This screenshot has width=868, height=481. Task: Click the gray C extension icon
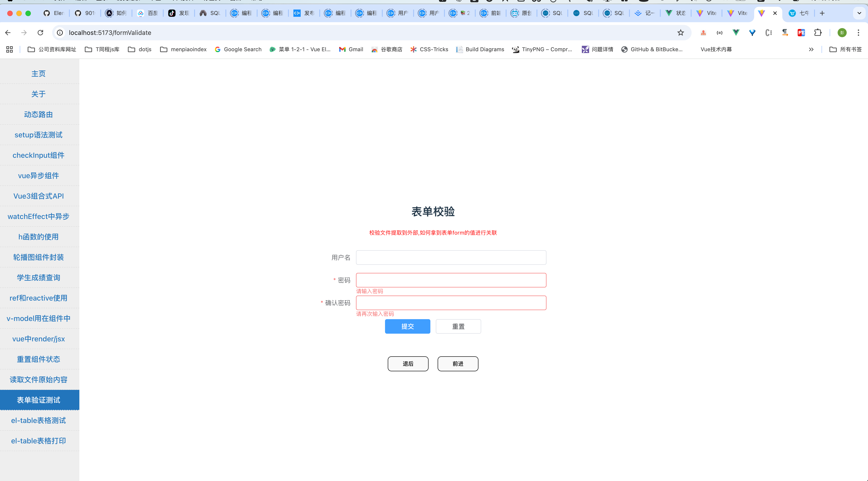tap(769, 33)
